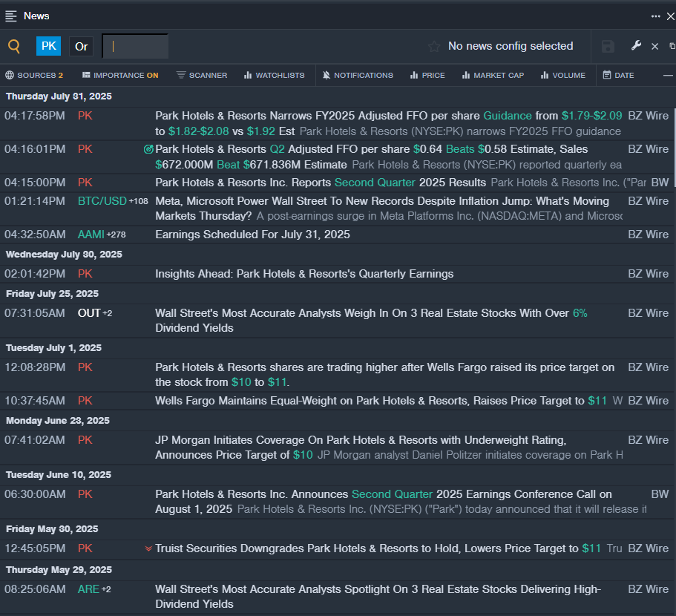Click the BTC/USD ticker symbol
The image size is (676, 616).
point(102,201)
